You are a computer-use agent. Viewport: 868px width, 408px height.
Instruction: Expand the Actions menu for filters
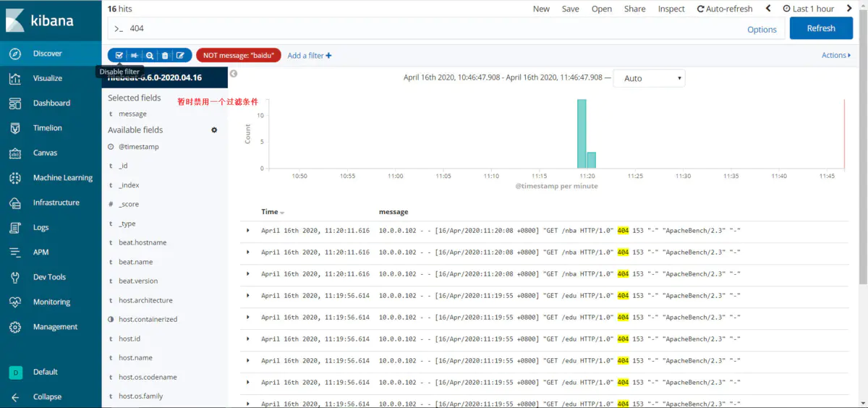(836, 55)
